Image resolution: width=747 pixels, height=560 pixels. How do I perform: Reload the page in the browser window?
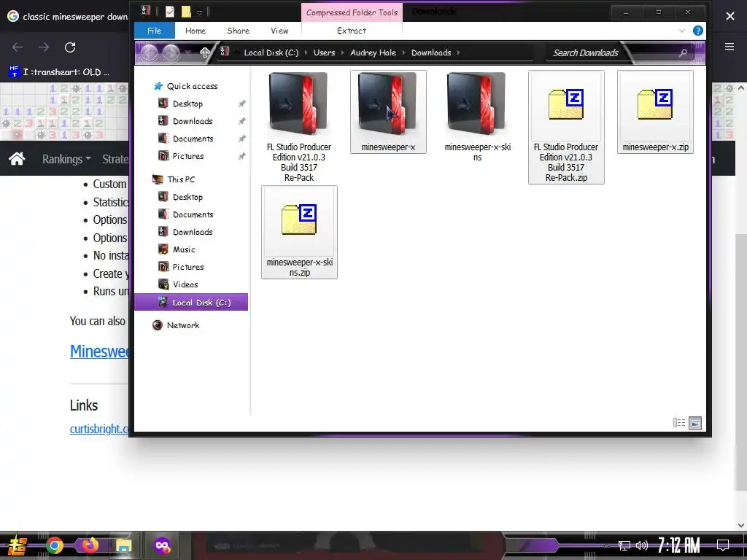click(70, 47)
